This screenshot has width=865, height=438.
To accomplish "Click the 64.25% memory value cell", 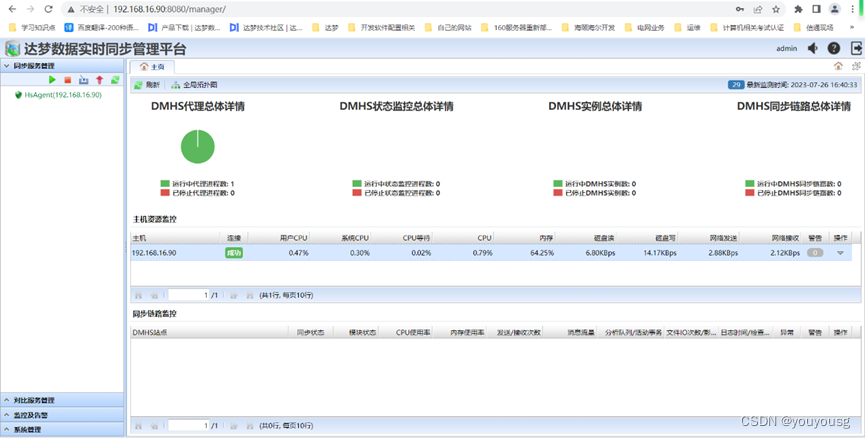I will [x=541, y=253].
